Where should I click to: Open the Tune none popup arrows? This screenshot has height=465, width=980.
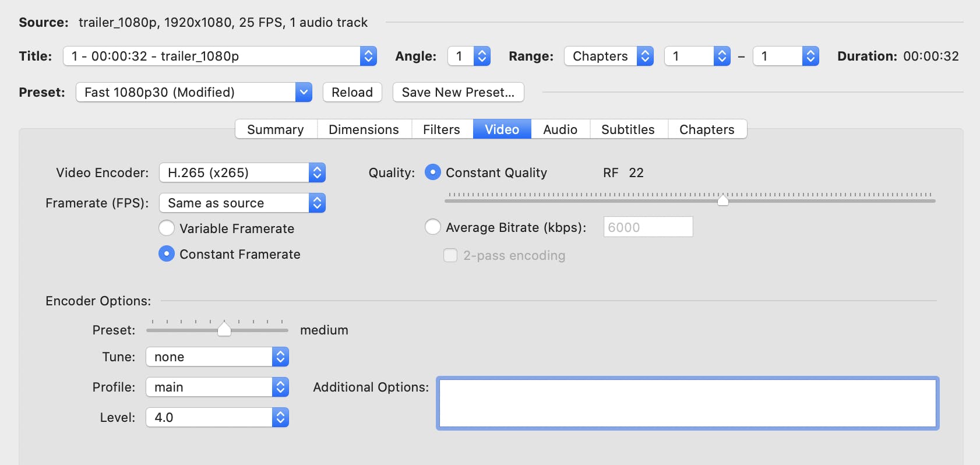tap(280, 357)
